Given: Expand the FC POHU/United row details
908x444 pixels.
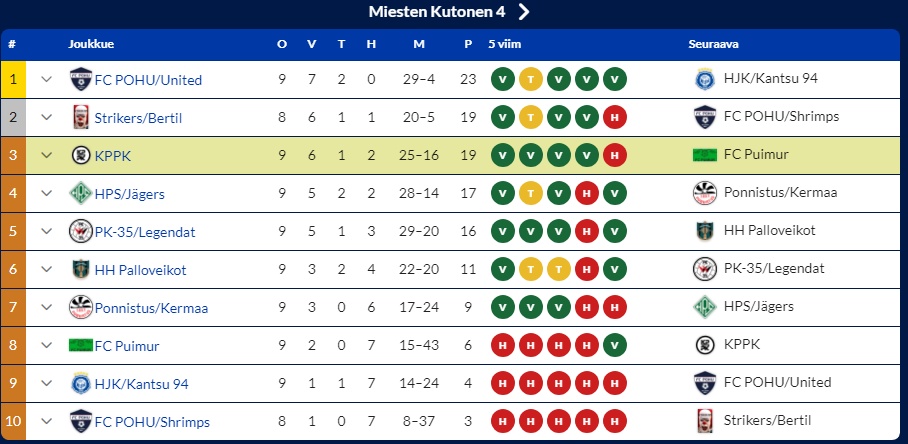Looking at the screenshot, I should (47, 79).
